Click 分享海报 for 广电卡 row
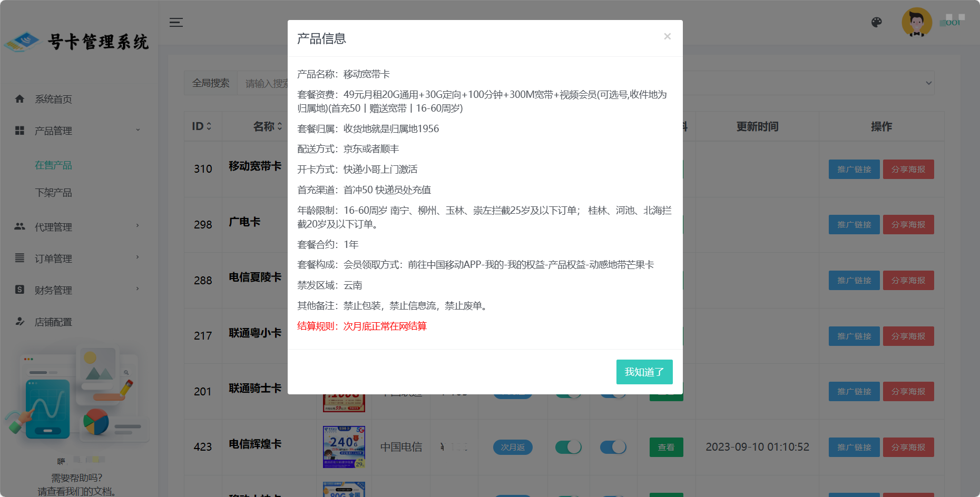The height and width of the screenshot is (497, 980). pyautogui.click(x=908, y=225)
